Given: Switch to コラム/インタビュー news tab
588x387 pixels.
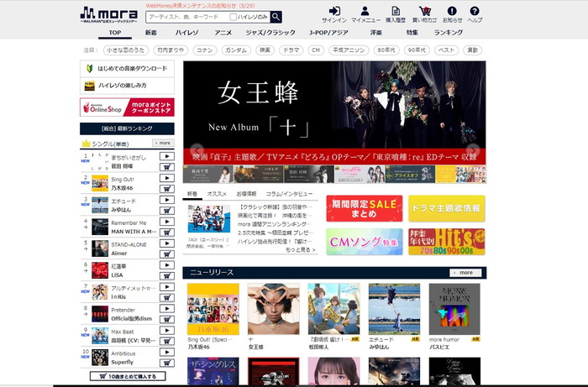Looking at the screenshot, I should pos(289,194).
